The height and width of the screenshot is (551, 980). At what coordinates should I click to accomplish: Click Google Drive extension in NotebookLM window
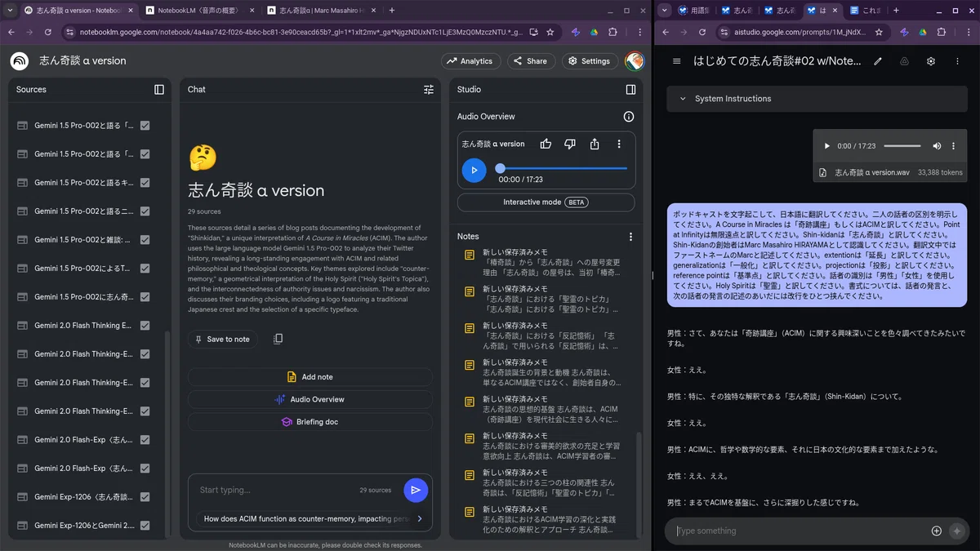coord(595,33)
